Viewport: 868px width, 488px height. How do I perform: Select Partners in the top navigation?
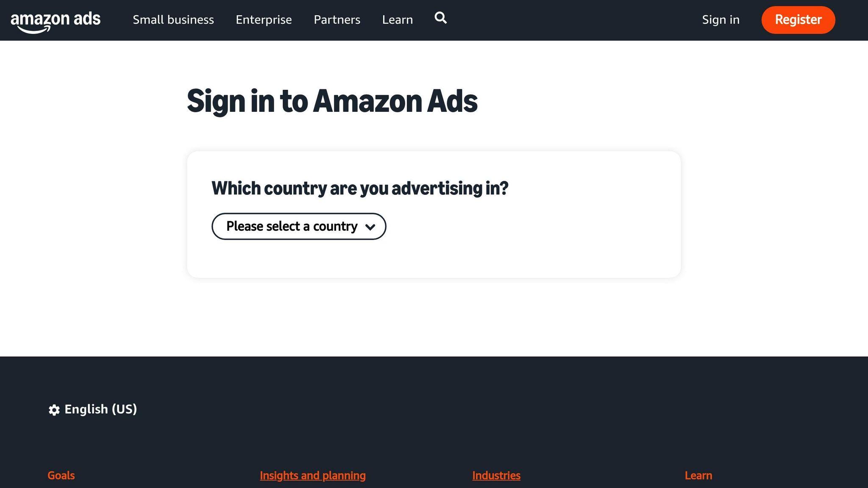click(337, 19)
